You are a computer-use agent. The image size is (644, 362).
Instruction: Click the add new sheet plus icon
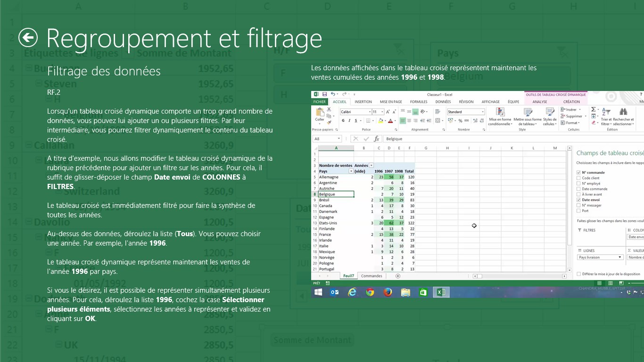(x=398, y=276)
